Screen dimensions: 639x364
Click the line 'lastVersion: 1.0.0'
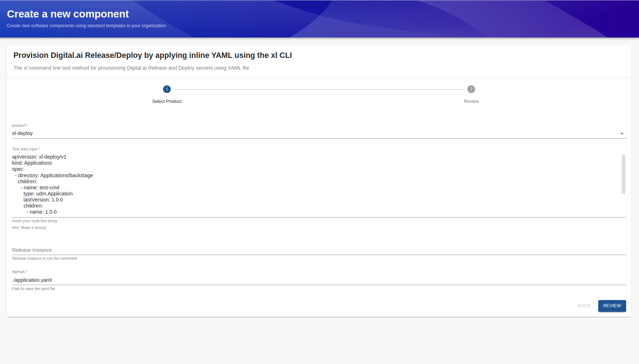(43, 200)
